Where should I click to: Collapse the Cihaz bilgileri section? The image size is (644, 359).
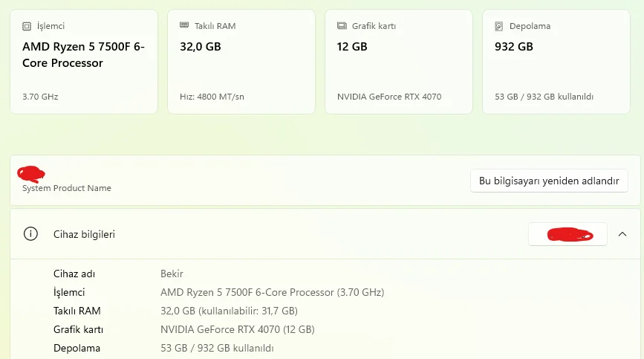pyautogui.click(x=622, y=234)
